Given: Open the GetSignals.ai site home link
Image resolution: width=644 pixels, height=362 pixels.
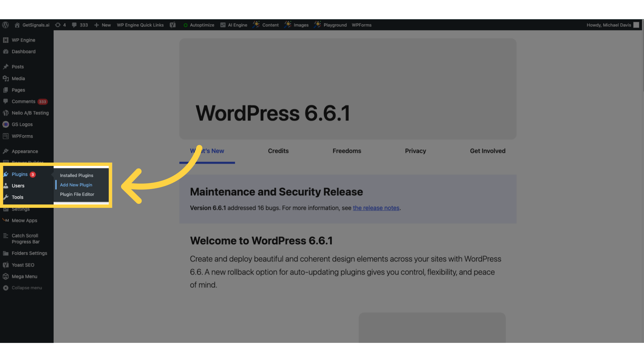Looking at the screenshot, I should [32, 25].
